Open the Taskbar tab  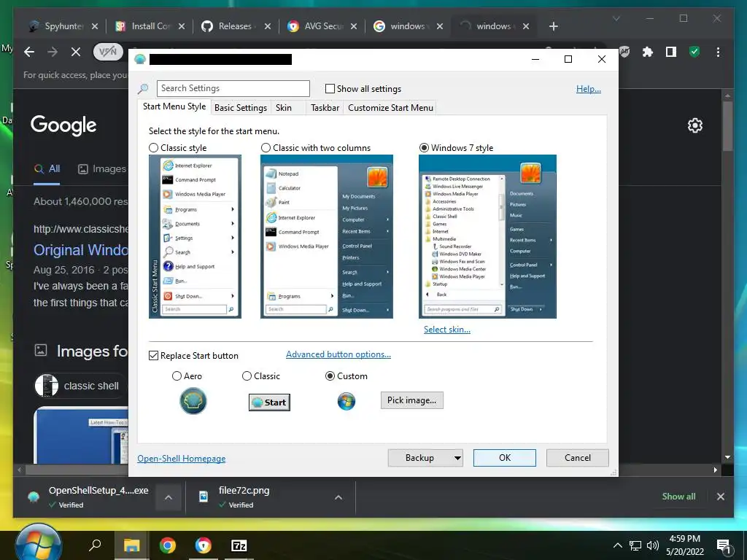325,108
